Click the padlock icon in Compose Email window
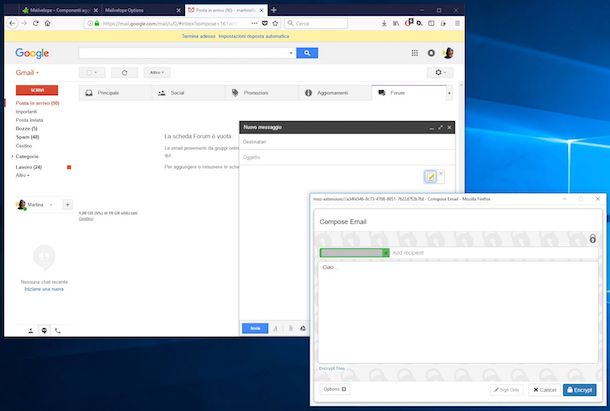Viewport: 610px width, 411px height. 592,238
